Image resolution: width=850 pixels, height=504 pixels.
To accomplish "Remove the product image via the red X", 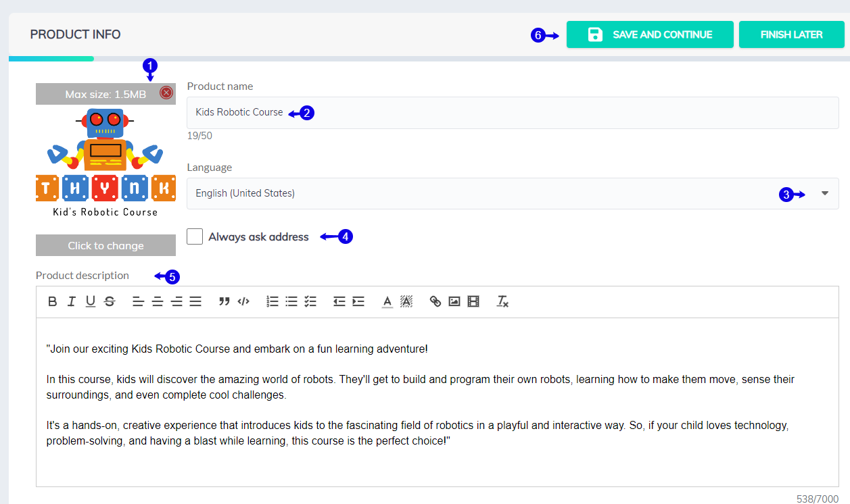I will [166, 93].
